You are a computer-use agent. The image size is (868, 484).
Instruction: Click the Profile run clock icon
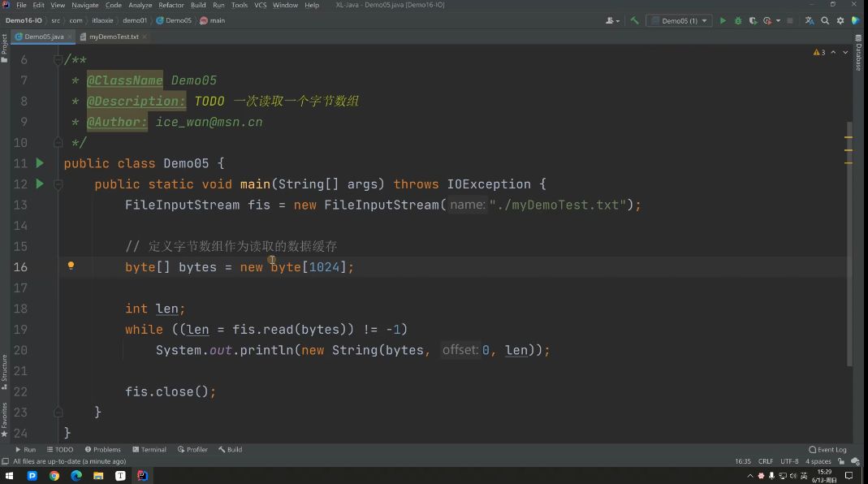click(767, 20)
